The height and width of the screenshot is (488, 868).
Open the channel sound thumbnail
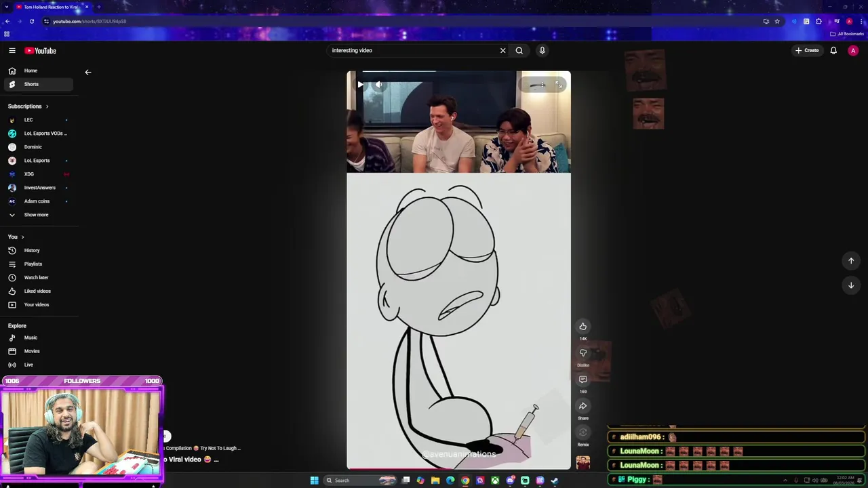[583, 463]
